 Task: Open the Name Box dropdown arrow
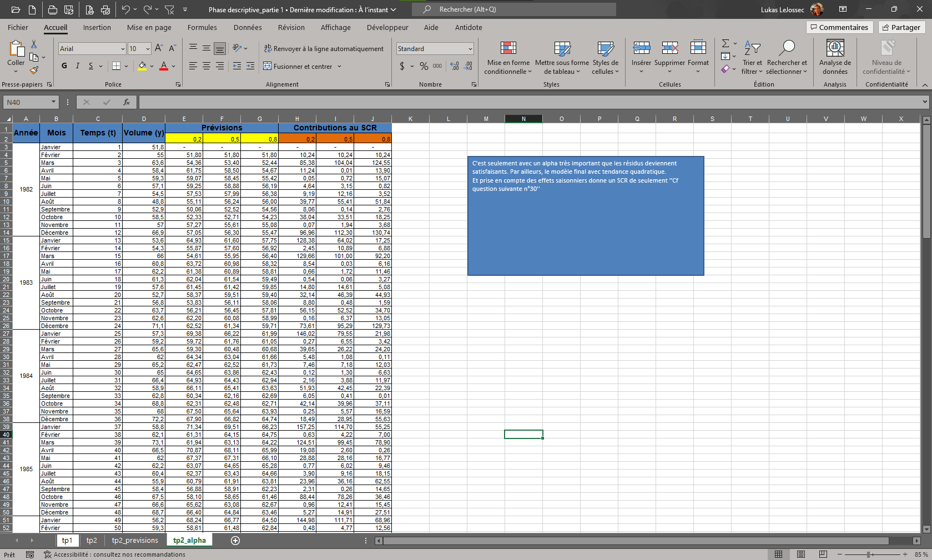(53, 102)
